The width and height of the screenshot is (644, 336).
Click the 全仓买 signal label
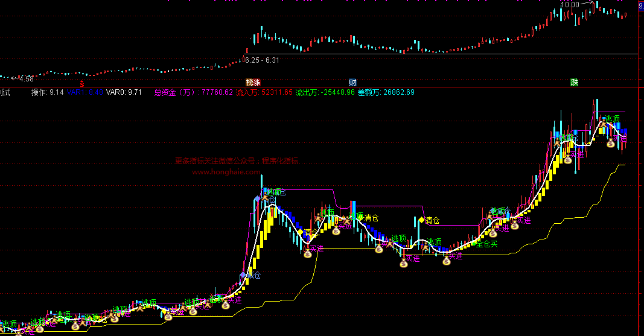pos(487,244)
